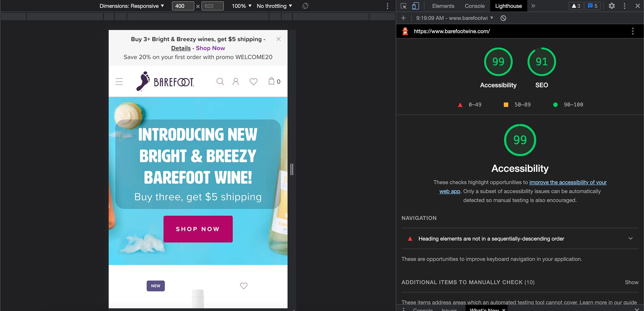Image resolution: width=644 pixels, height=311 pixels.
Task: Click the SHOP NOW hero button
Action: [198, 229]
